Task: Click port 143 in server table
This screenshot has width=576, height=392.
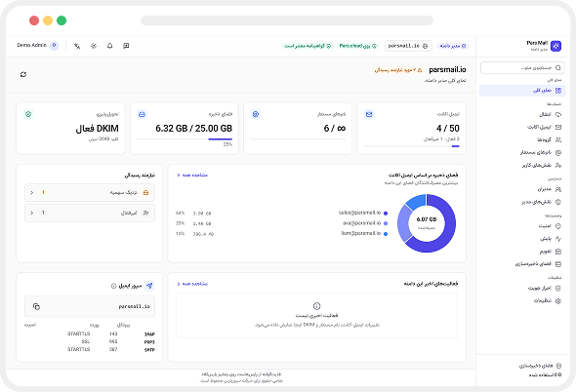Action: (113, 334)
